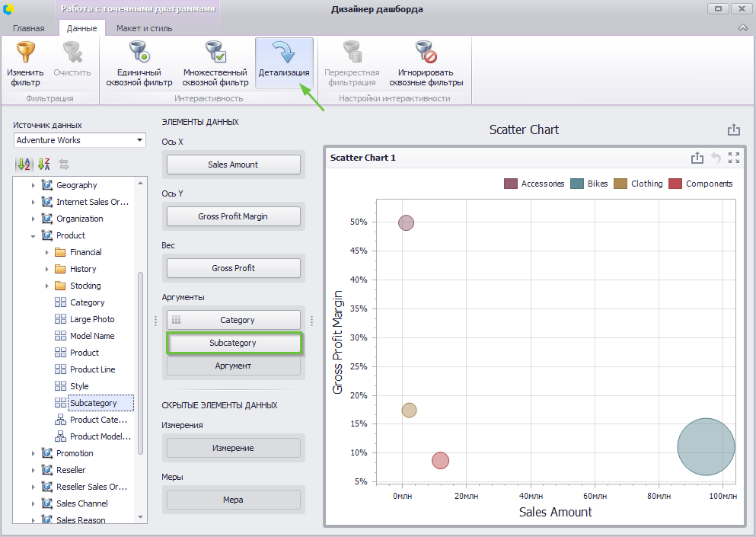Click the Sales Amount X axis button
Viewport: 756px width, 537px height.
[x=234, y=165]
